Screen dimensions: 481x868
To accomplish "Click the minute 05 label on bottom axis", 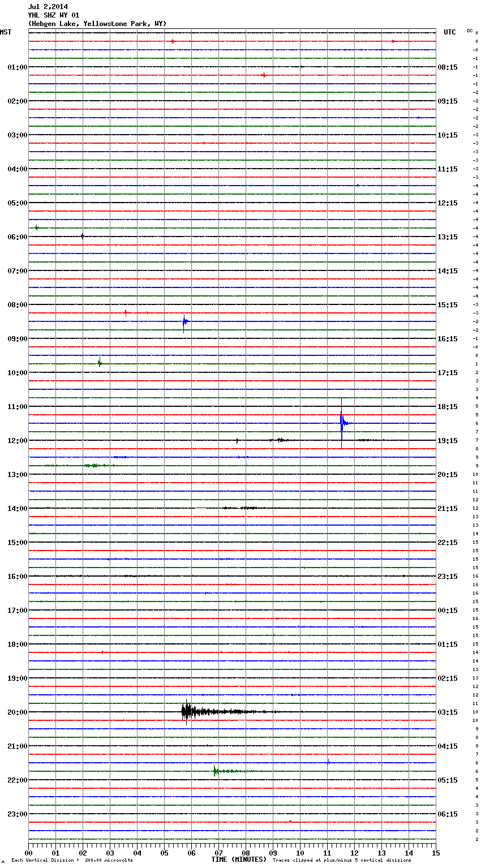I will (x=164, y=853).
